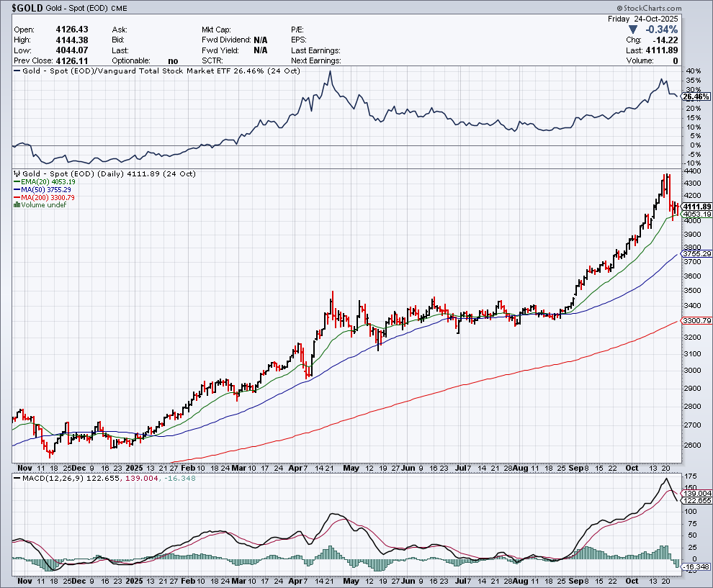Click the $GOLD ticker symbol title
The width and height of the screenshot is (713, 588).
22,7
